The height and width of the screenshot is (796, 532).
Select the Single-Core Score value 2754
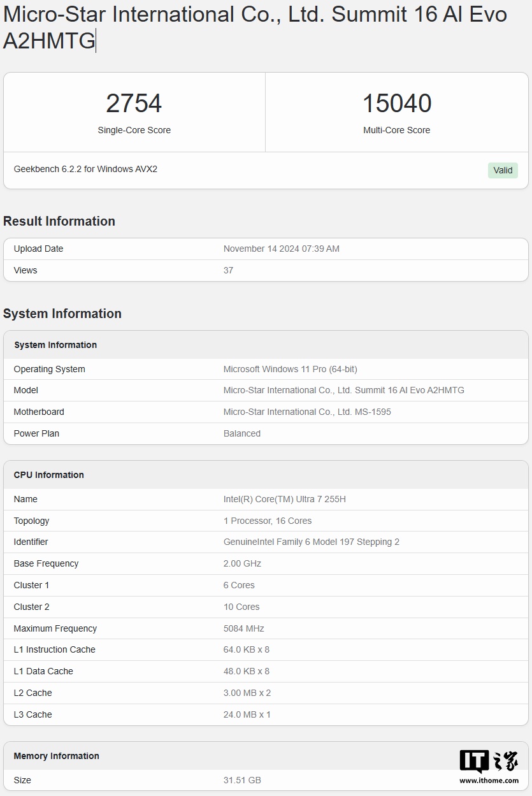tap(134, 103)
